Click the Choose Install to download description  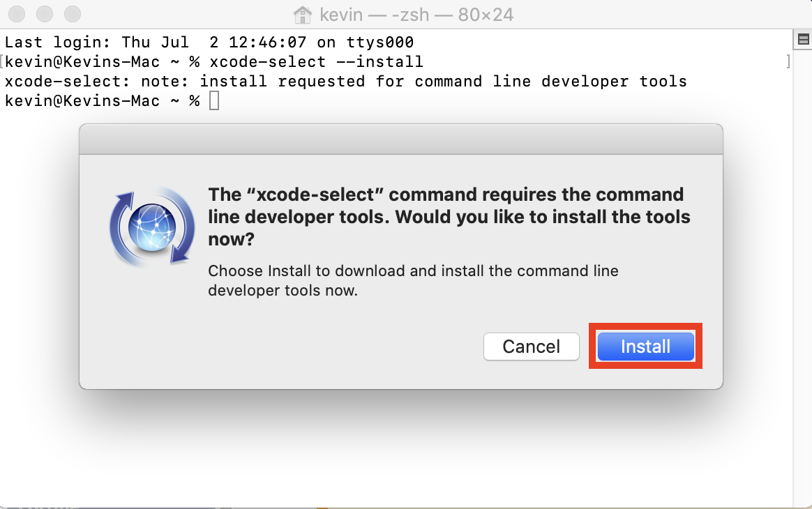(413, 280)
